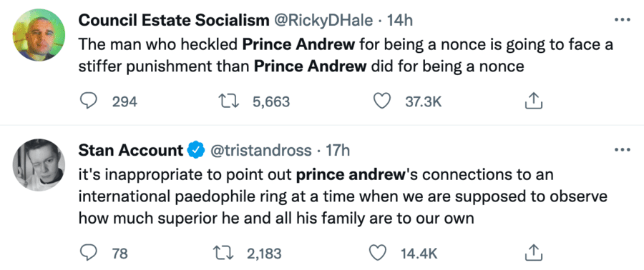
Task: Open the @tristandross handle
Action: point(260,151)
